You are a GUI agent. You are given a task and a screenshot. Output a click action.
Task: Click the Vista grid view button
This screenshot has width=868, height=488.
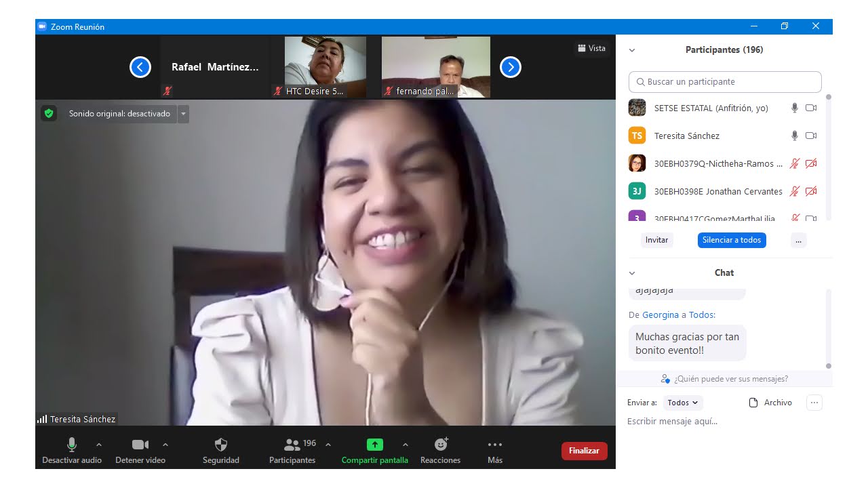tap(591, 48)
